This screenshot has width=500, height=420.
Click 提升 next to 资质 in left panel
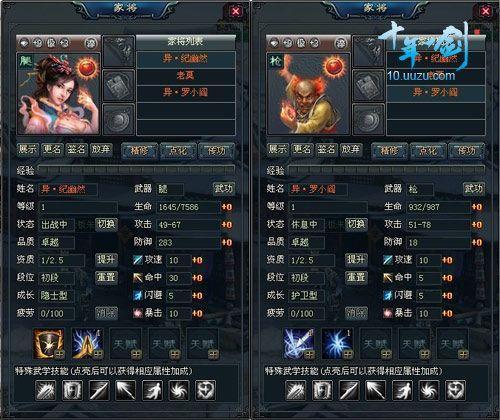pos(106,260)
